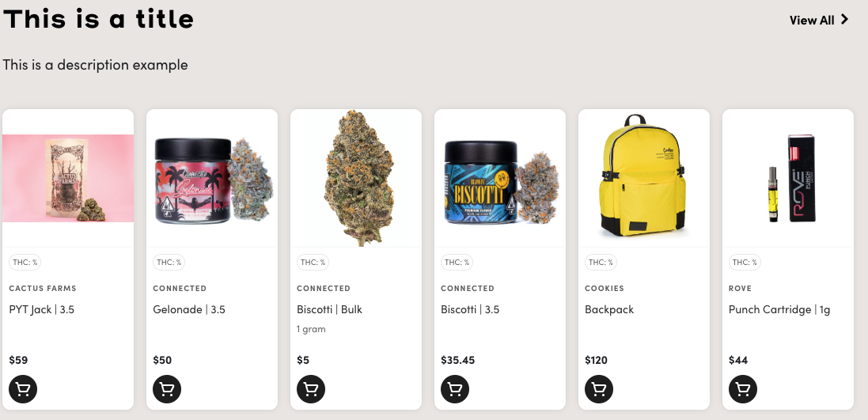The height and width of the screenshot is (420, 868).
Task: Open the Punch Cartridge | 1g title
Action: click(x=779, y=309)
